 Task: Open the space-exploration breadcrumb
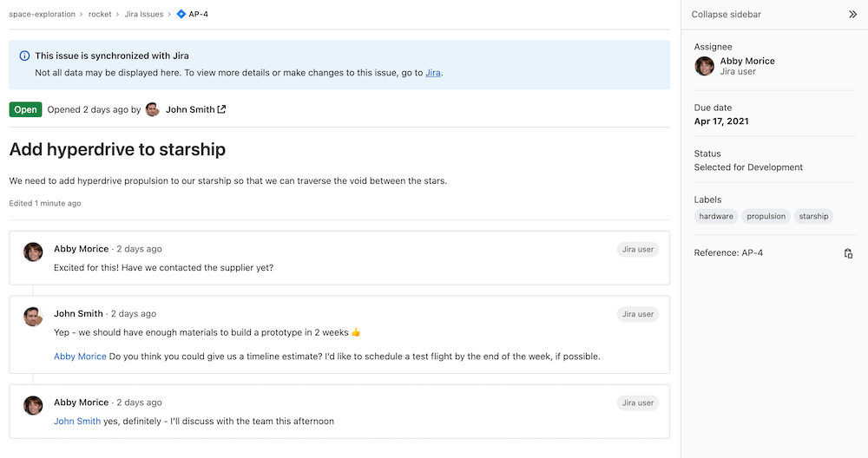click(x=43, y=15)
